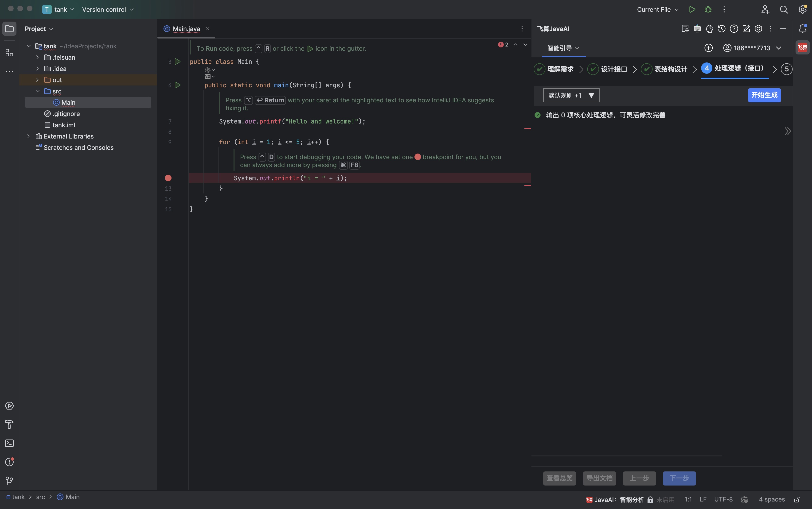
Task: Open the Terminal tool window
Action: (x=9, y=443)
